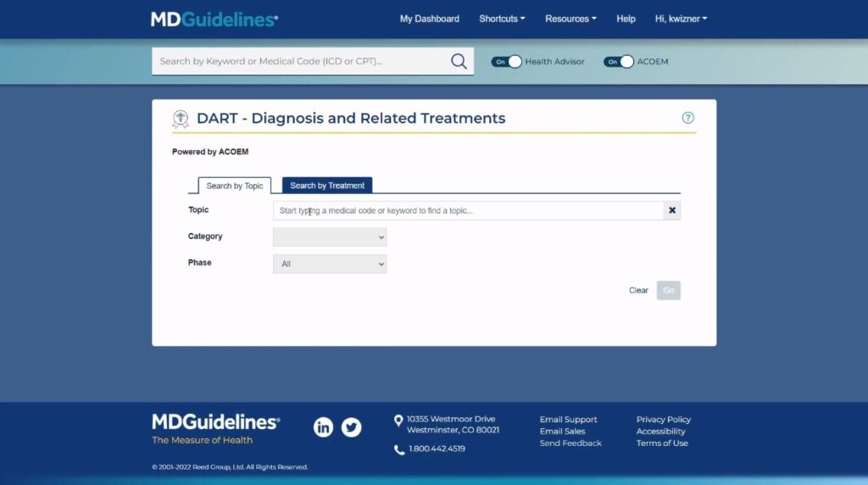Click the Clear link

(638, 290)
